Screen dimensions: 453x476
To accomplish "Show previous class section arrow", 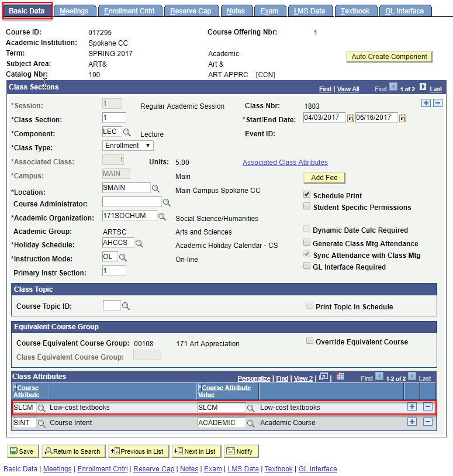I will [393, 87].
